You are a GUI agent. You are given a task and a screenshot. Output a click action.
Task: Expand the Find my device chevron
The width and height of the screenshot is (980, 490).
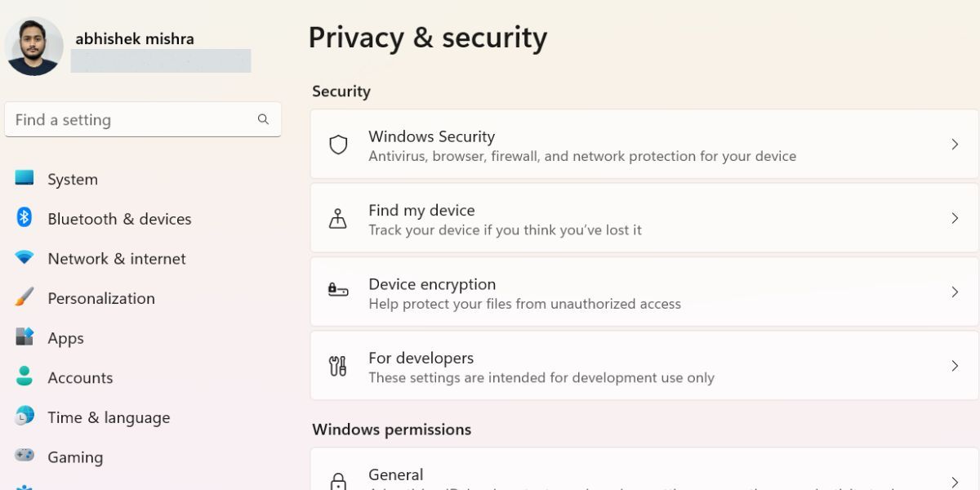(954, 218)
